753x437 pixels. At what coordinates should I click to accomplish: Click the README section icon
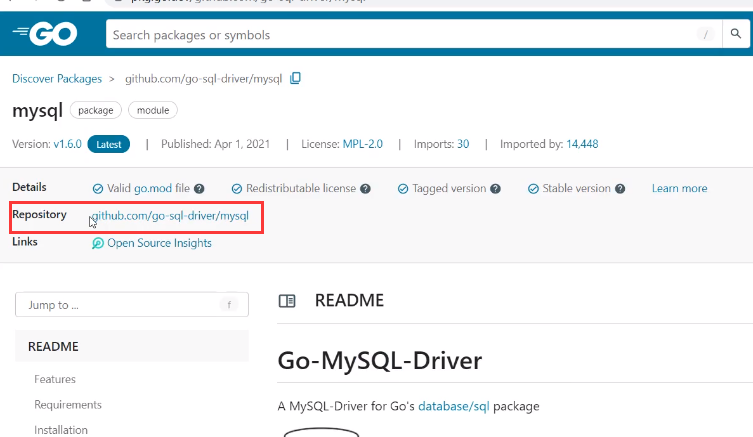tap(287, 301)
